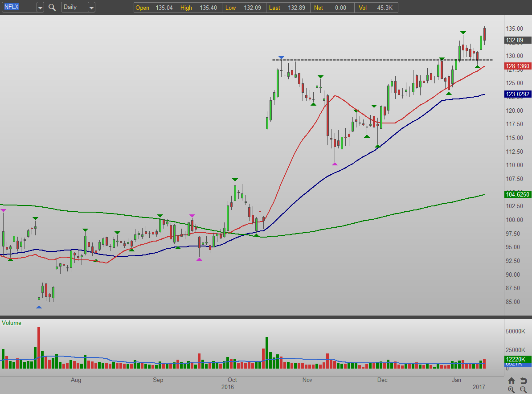Viewport: 532px width, 394px height.
Task: Click the 100.00 price axis label
Action: [x=514, y=220]
